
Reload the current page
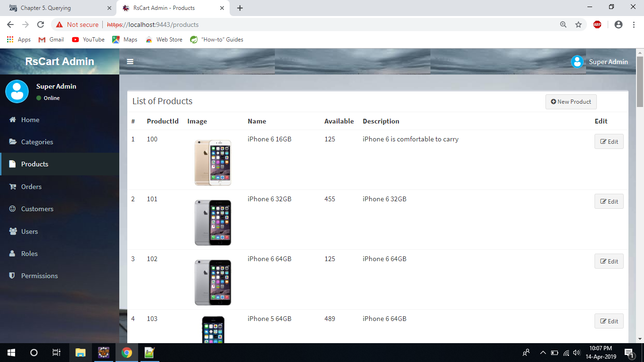point(41,25)
